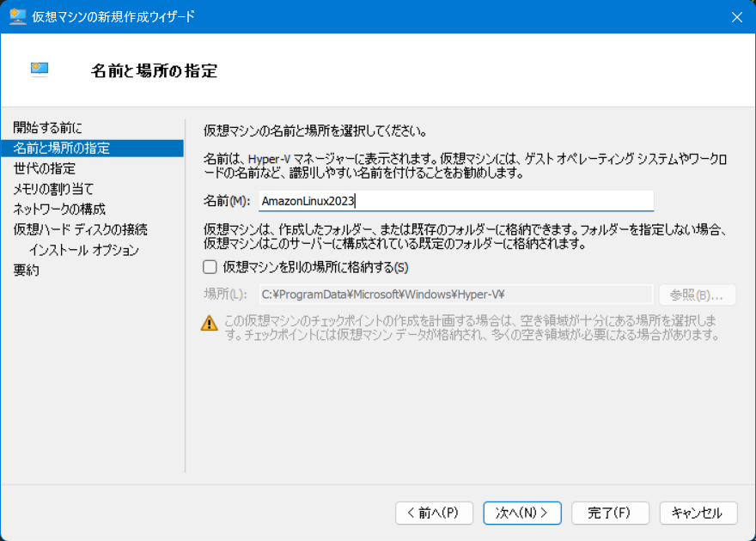Click the < 前へ(P) back button
The width and height of the screenshot is (756, 541).
(x=434, y=513)
